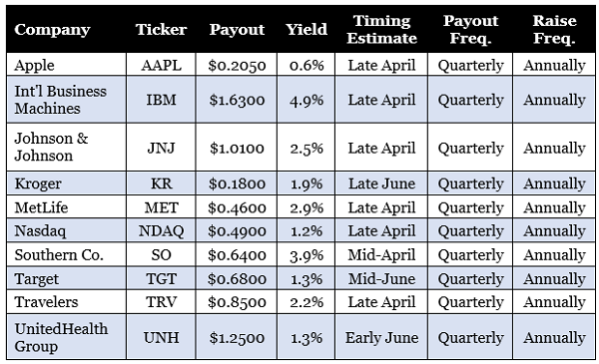Viewport: 599px width, 364px height.
Task: Click the Payout column header
Action: (x=237, y=29)
